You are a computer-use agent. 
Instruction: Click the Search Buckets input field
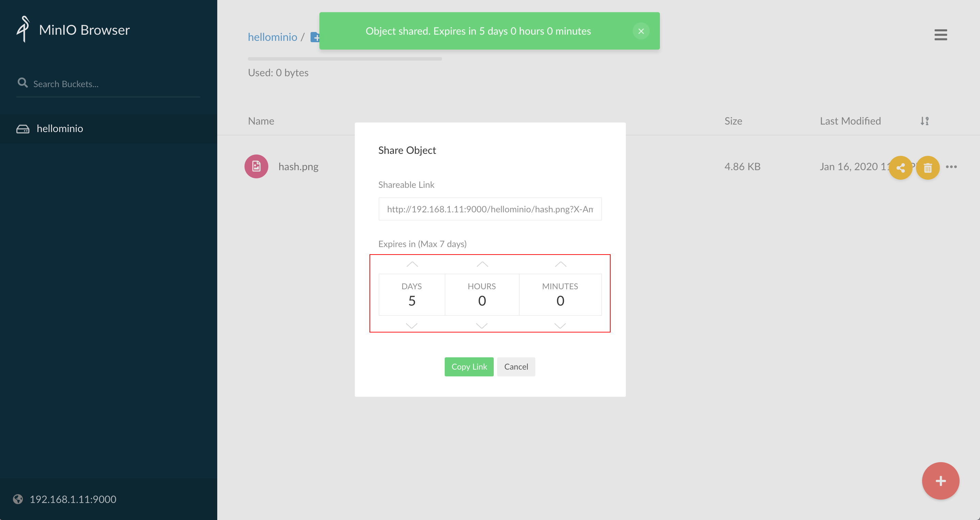click(110, 83)
